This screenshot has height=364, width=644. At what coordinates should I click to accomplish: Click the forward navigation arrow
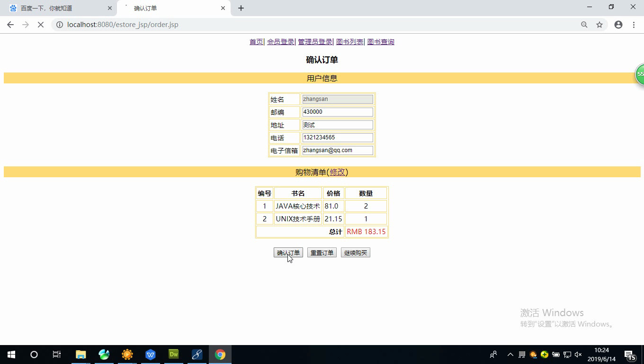click(x=26, y=25)
